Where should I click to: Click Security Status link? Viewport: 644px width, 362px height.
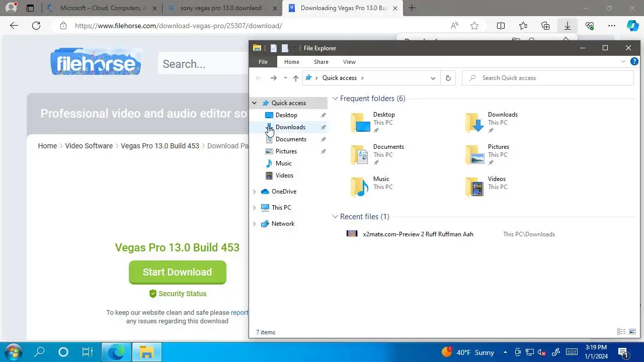coord(177,294)
